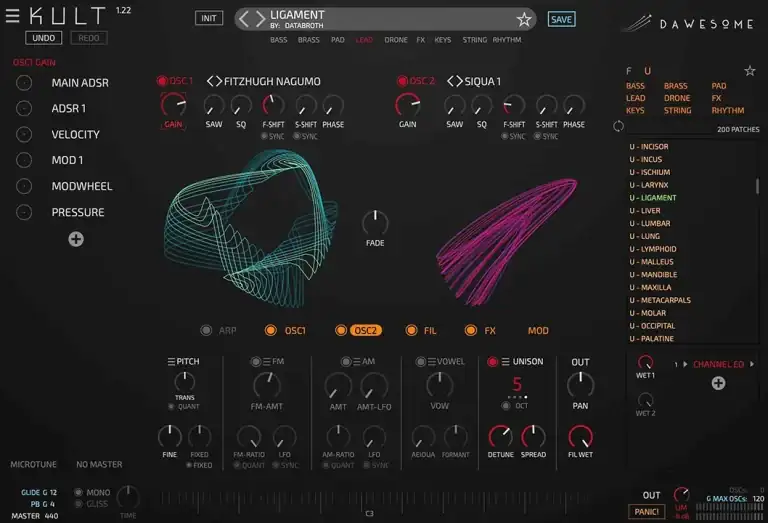
Task: Click the VELOCITY modulator circle
Action: (x=24, y=134)
